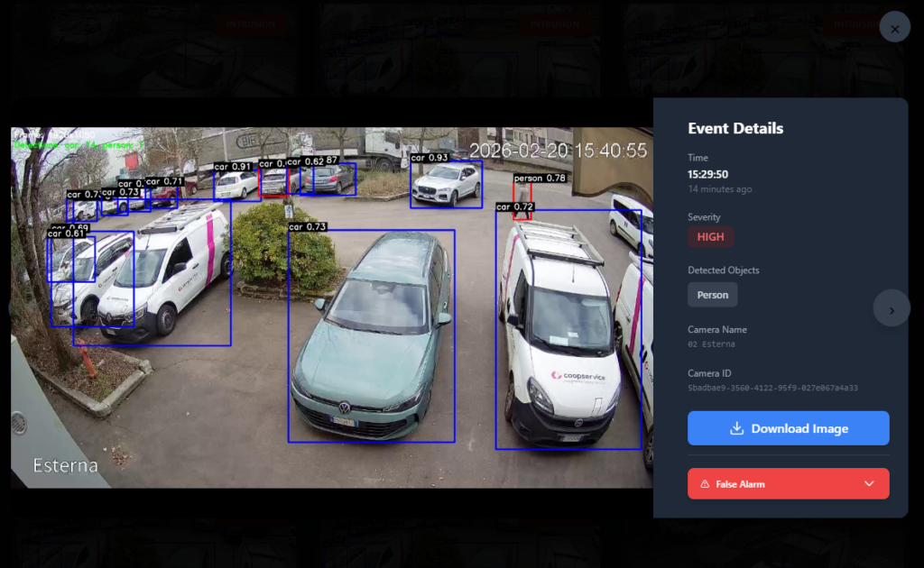This screenshot has width=924, height=568.
Task: Click the download icon inside the Download Image button
Action: click(x=736, y=427)
